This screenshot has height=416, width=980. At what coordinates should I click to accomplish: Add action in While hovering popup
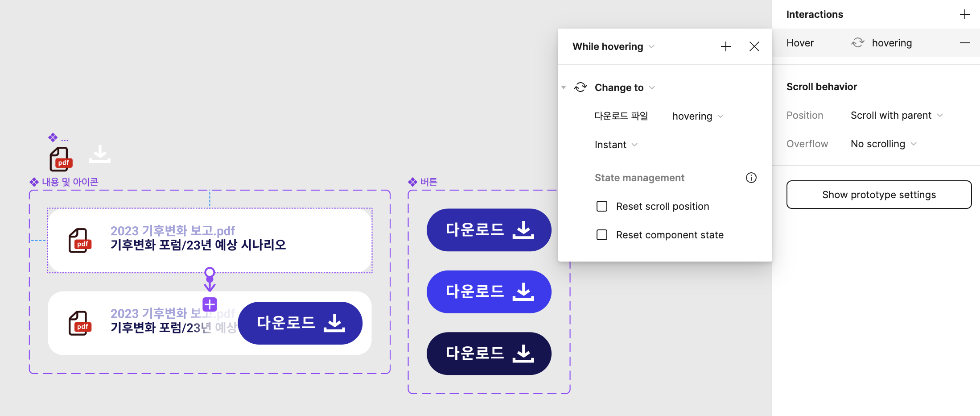tap(726, 46)
